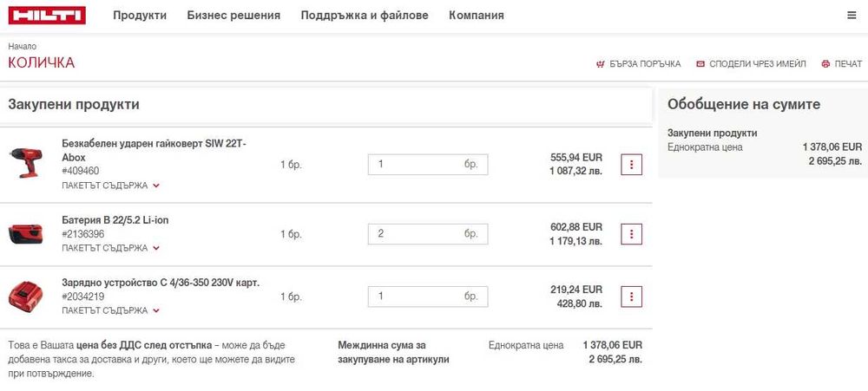Select item number #2136396

83,234
